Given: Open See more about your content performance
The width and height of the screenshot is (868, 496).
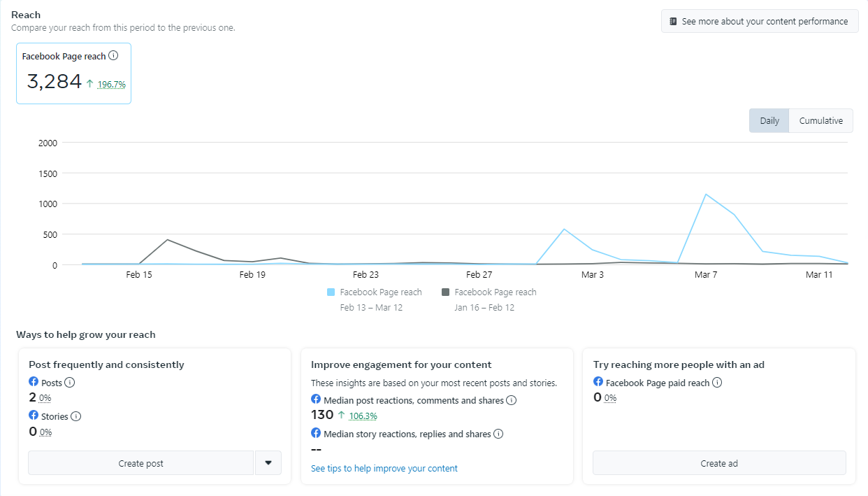Looking at the screenshot, I should click(759, 21).
